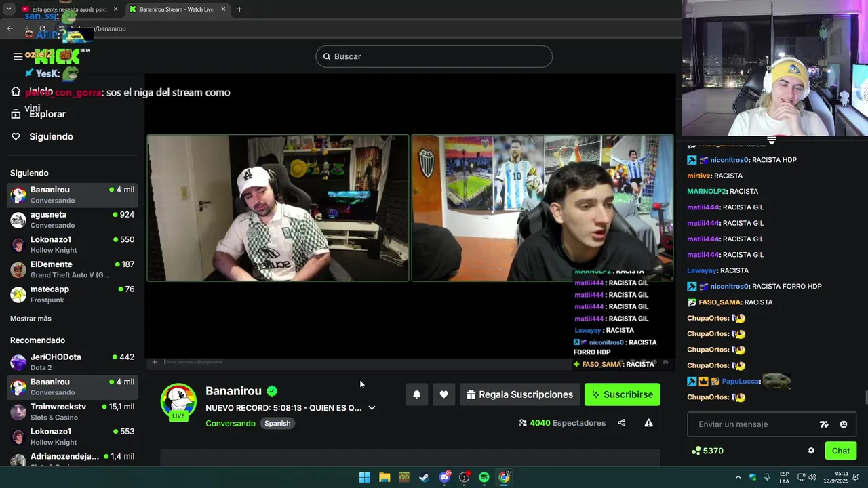The image size is (868, 488).
Task: Open the matecapp channel
Action: click(x=73, y=294)
